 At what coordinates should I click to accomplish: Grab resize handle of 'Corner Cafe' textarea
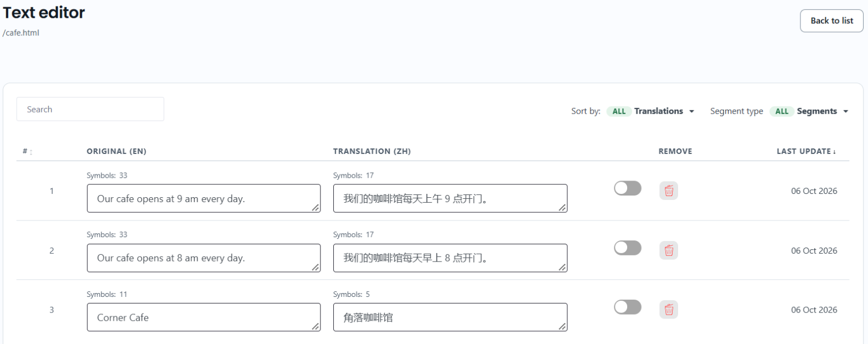click(315, 326)
